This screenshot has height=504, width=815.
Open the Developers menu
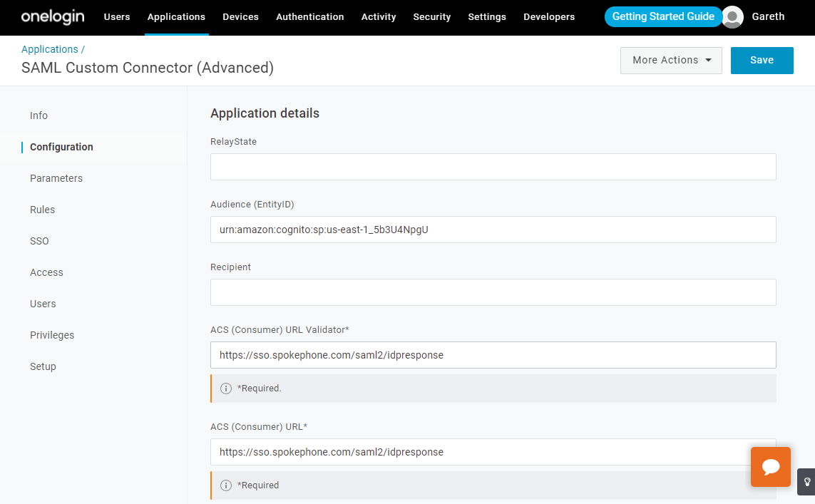pyautogui.click(x=549, y=16)
